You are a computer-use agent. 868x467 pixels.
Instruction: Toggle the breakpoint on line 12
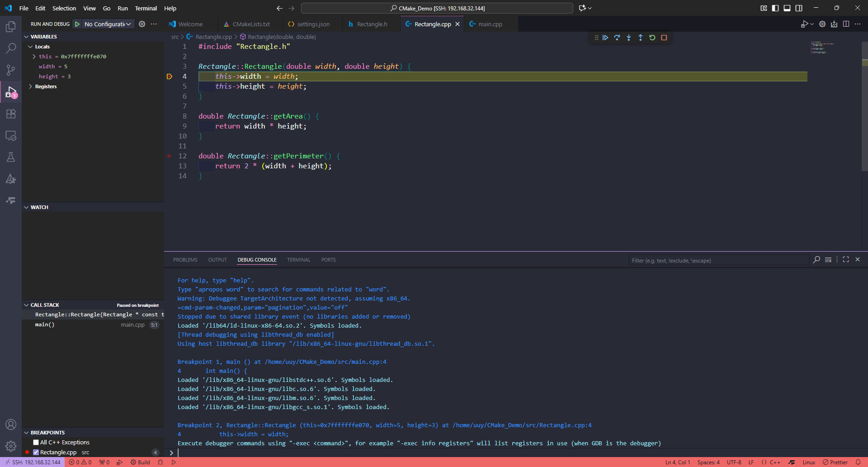point(170,156)
